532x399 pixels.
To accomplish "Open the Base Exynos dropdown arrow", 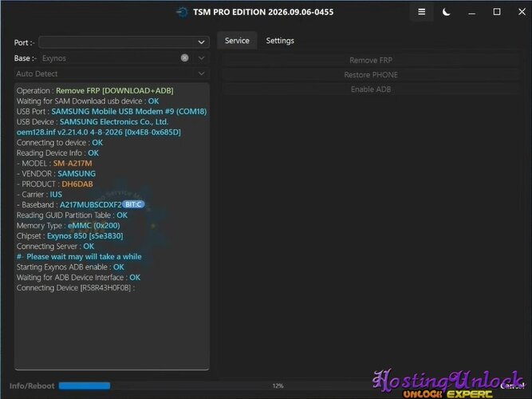I will coord(201,58).
